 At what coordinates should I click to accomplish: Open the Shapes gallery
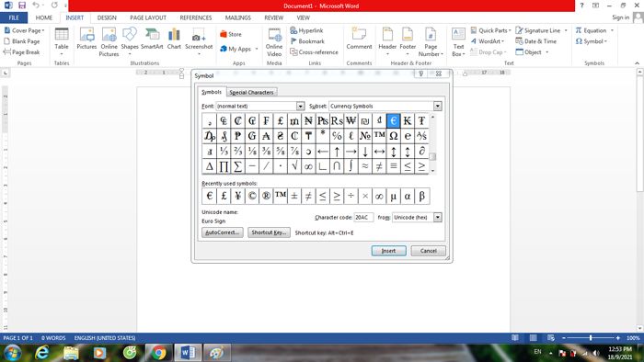click(130, 42)
